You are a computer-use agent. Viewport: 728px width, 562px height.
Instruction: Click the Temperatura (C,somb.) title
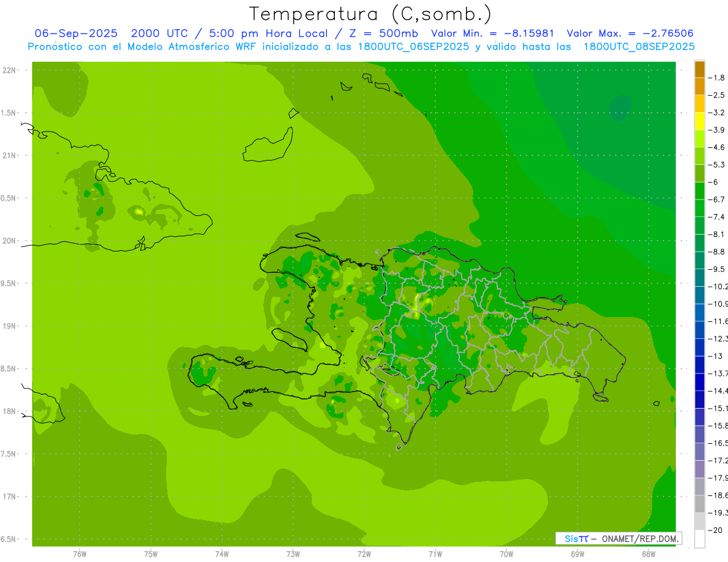coord(371,14)
